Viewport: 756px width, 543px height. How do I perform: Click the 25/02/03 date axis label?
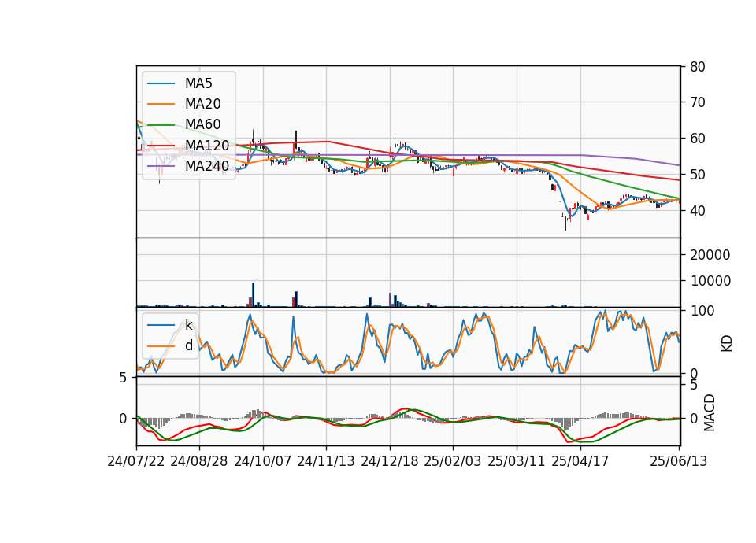pyautogui.click(x=453, y=461)
